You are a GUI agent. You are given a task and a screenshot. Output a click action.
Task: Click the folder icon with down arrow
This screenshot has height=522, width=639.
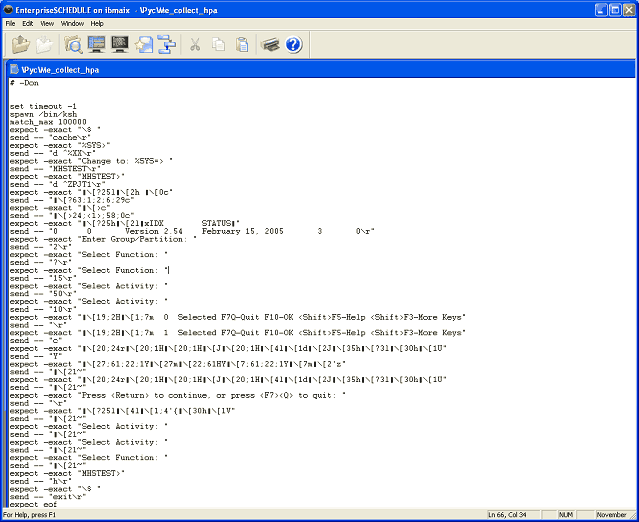(x=45, y=44)
